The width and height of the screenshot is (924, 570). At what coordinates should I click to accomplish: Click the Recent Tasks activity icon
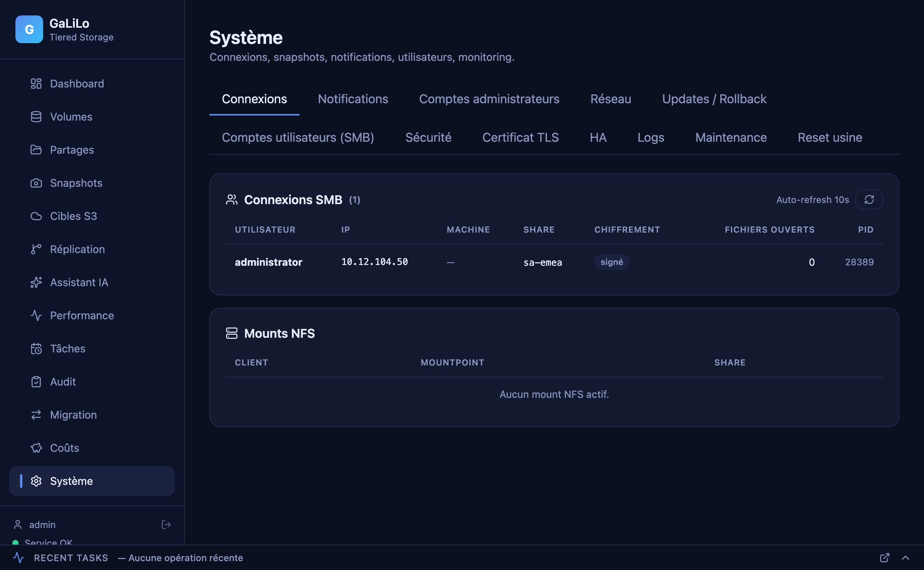coord(18,558)
